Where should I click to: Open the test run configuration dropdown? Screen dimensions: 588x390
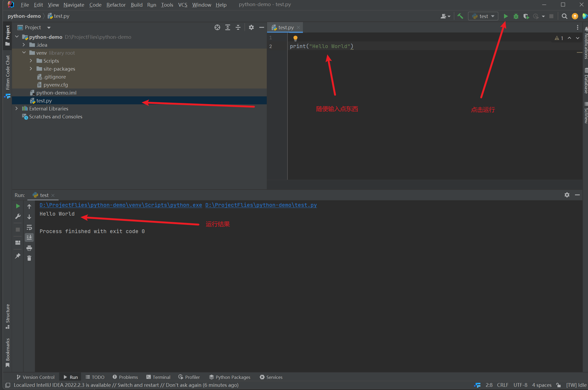tap(483, 16)
